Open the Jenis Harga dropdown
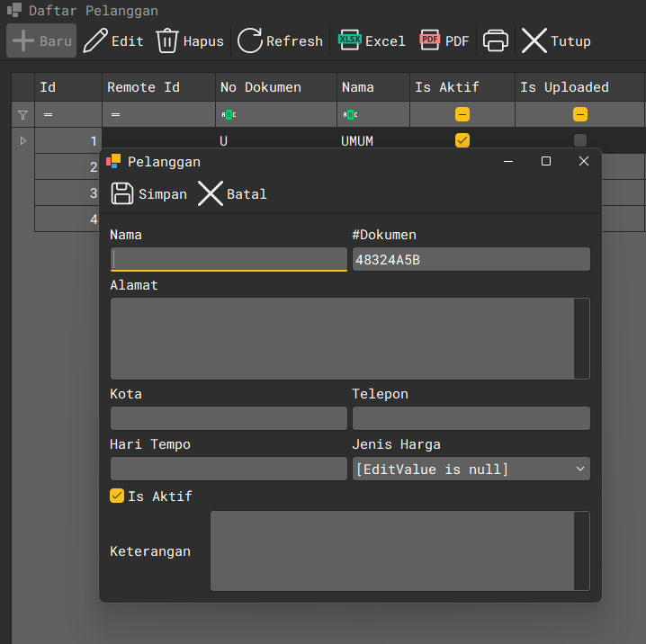Screen dimensions: 646x644 click(579, 469)
